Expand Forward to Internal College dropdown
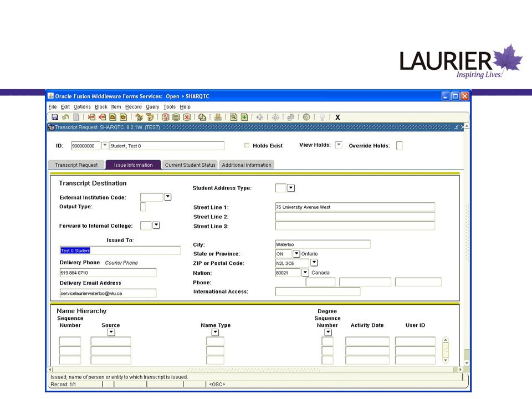Image resolution: width=532 pixels, height=399 pixels. tap(156, 226)
